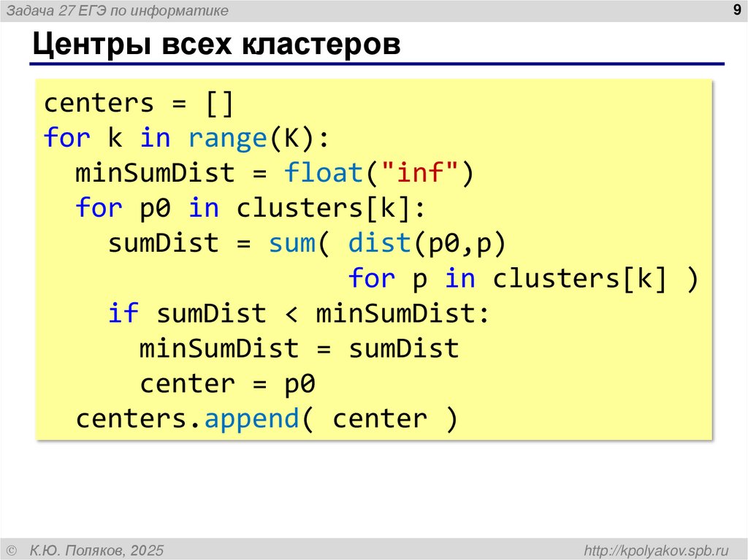Select the if keyword in the code
The height and width of the screenshot is (560, 748).
click(x=124, y=313)
